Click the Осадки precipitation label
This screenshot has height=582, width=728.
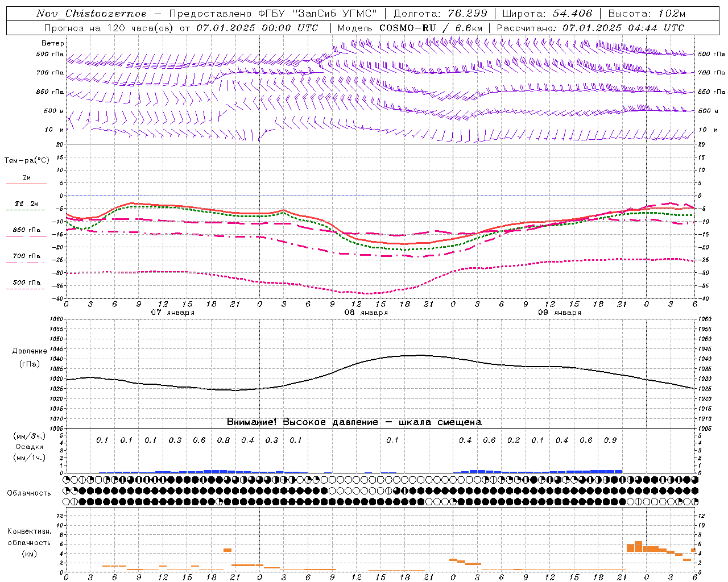click(30, 447)
